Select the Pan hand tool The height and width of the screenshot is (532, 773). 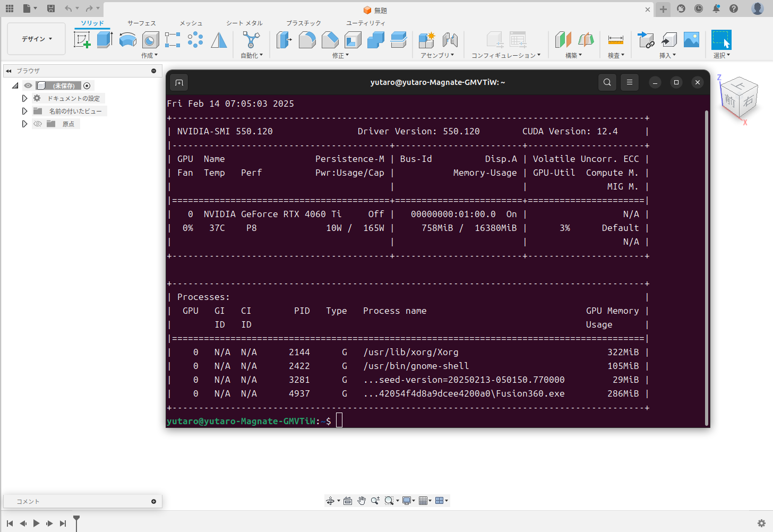(x=362, y=501)
